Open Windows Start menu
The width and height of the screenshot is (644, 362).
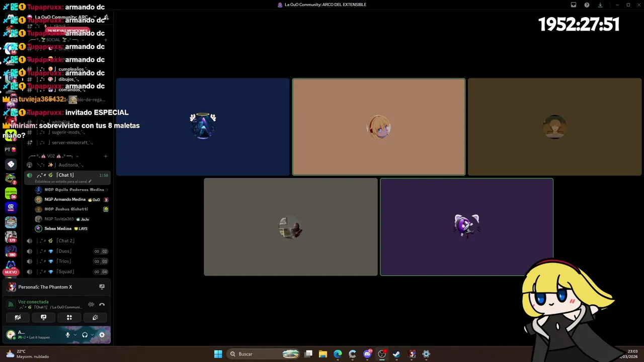coord(218,354)
